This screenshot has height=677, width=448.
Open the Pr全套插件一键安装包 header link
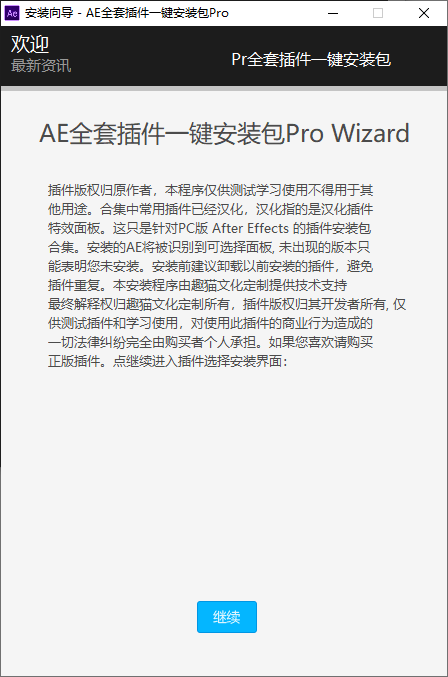pos(311,59)
